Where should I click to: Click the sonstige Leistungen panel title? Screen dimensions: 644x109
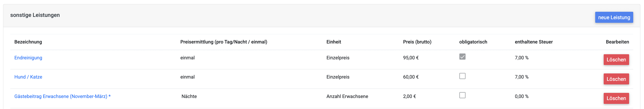35,15
